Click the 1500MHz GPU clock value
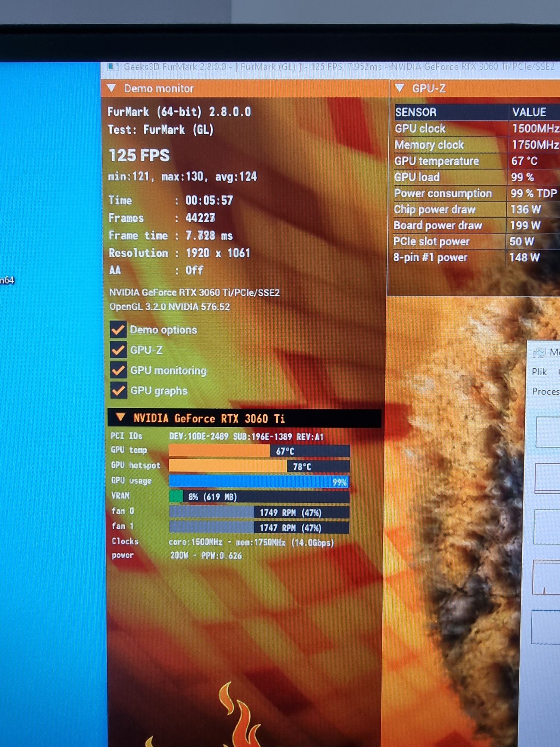 [536, 128]
